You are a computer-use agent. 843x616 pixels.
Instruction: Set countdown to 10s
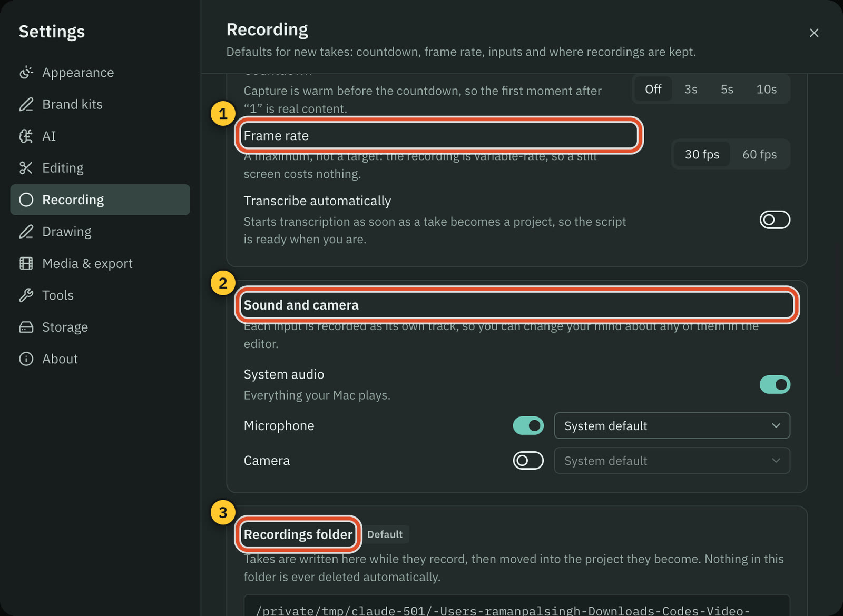coord(766,89)
